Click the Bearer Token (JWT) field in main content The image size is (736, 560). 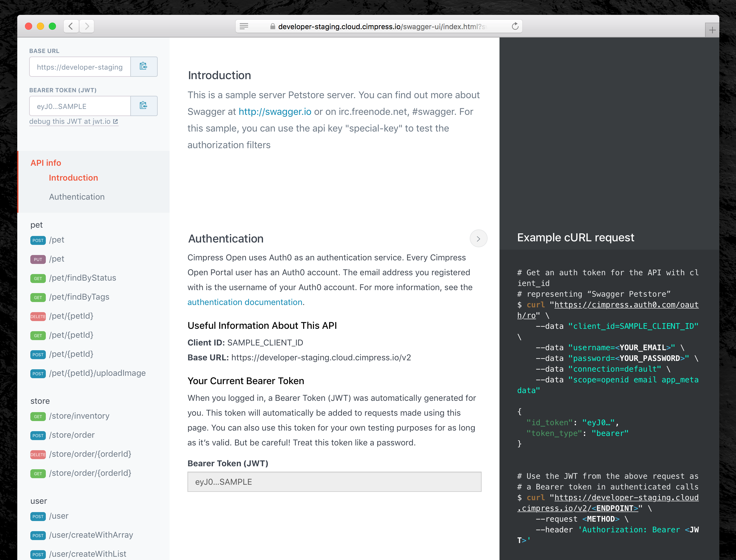coord(334,482)
